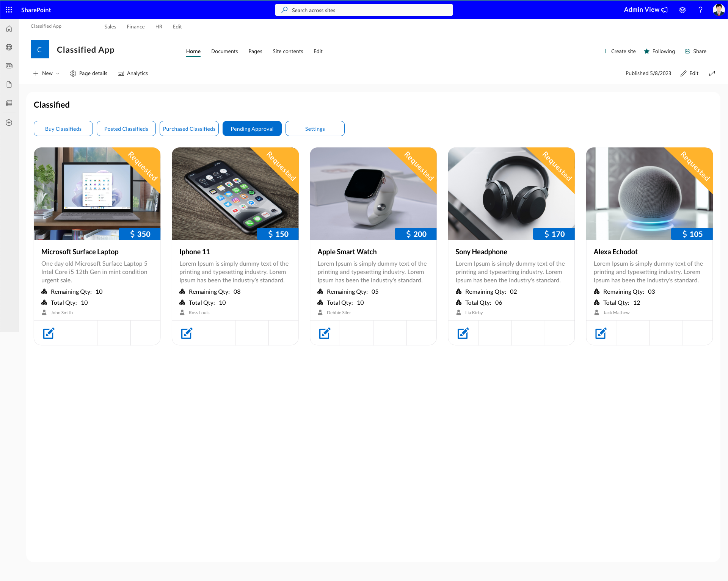The width and height of the screenshot is (728, 581).
Task: Click edit icon on Microsoft Surface Laptop card
Action: coord(49,333)
